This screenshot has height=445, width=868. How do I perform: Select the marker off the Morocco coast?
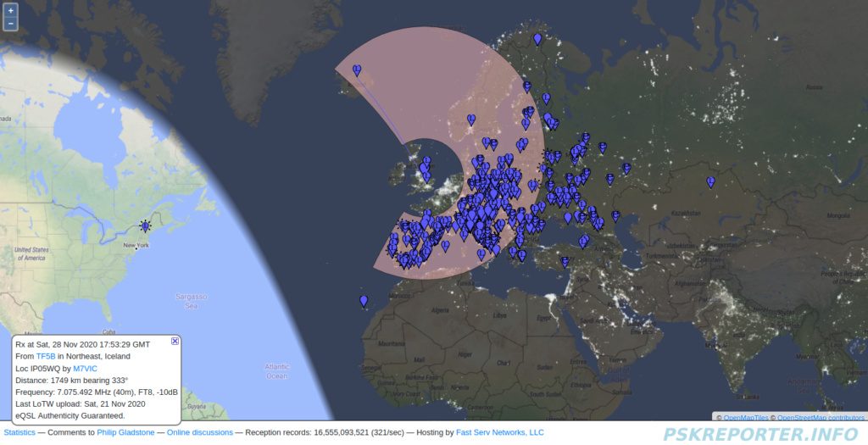tap(364, 301)
